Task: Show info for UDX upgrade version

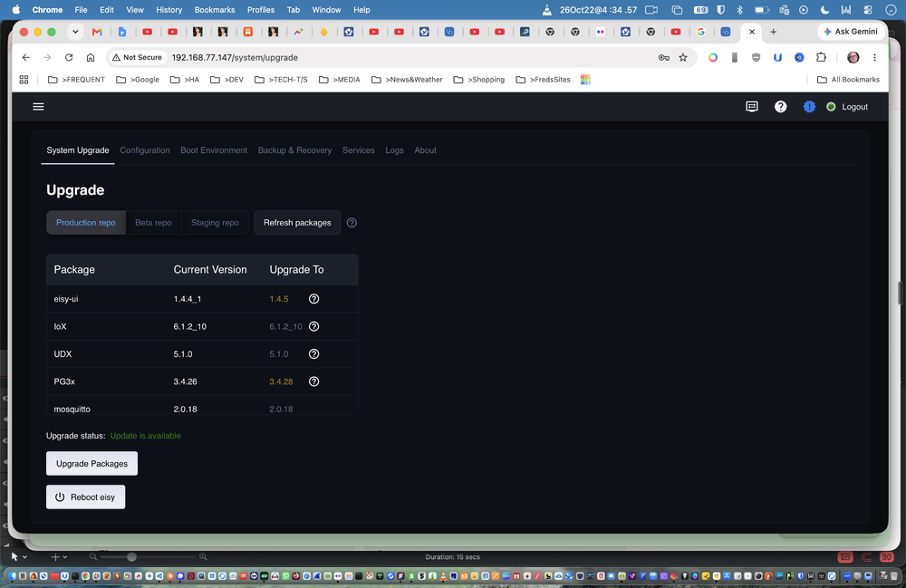Action: click(313, 353)
